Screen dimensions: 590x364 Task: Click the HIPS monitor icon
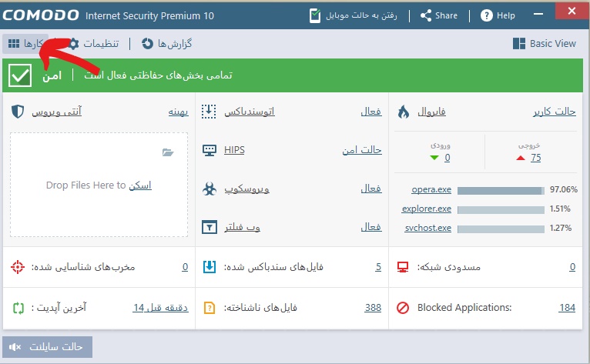210,150
